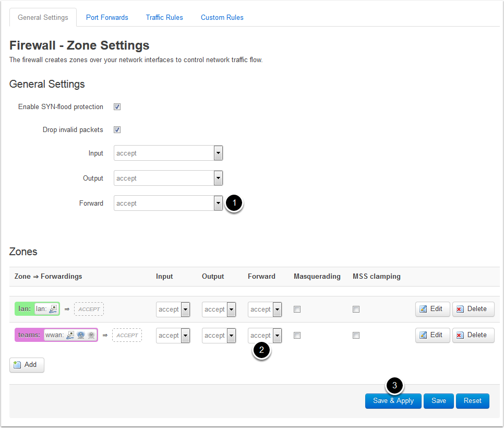Click the green lan zone badge
The image size is (504, 428).
pos(37,309)
